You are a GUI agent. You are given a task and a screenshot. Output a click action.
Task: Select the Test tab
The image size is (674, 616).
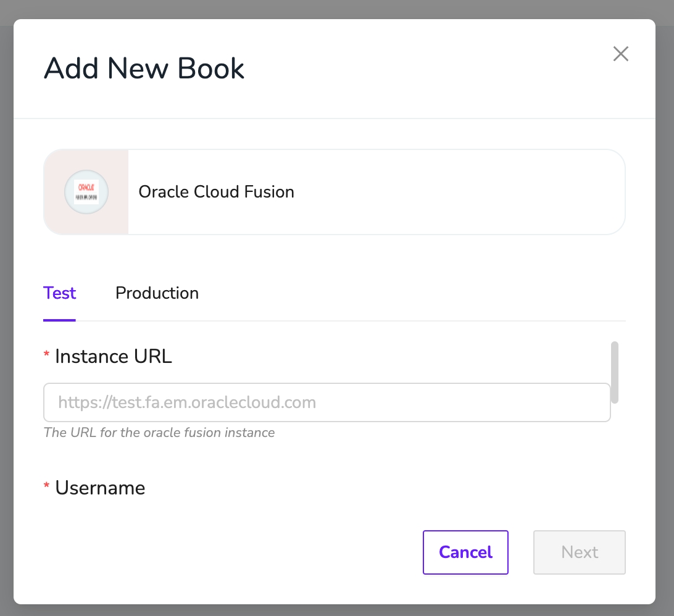pyautogui.click(x=59, y=293)
